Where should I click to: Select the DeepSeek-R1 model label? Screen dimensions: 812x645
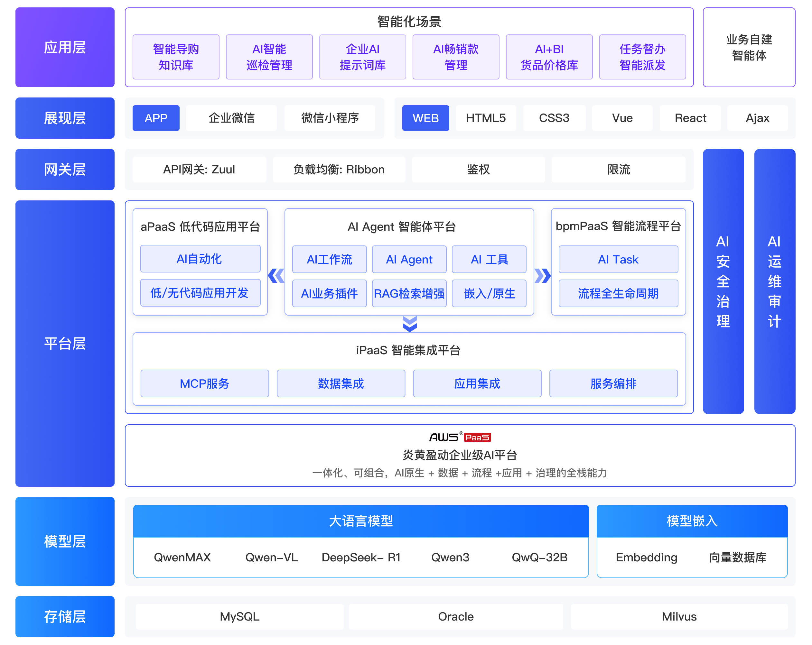click(x=361, y=557)
